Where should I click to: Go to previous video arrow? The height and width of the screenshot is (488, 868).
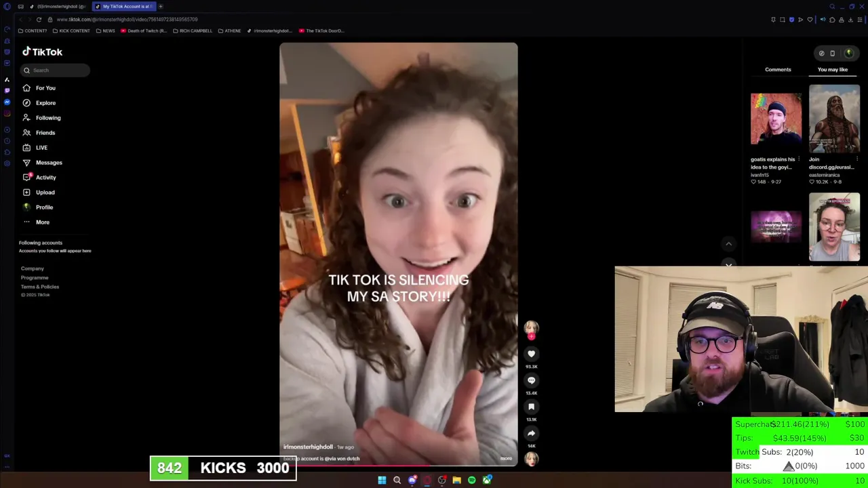[x=728, y=244]
